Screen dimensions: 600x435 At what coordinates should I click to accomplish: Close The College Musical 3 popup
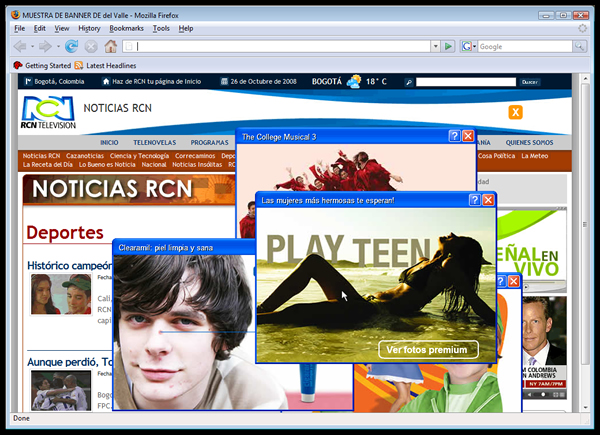coord(468,136)
